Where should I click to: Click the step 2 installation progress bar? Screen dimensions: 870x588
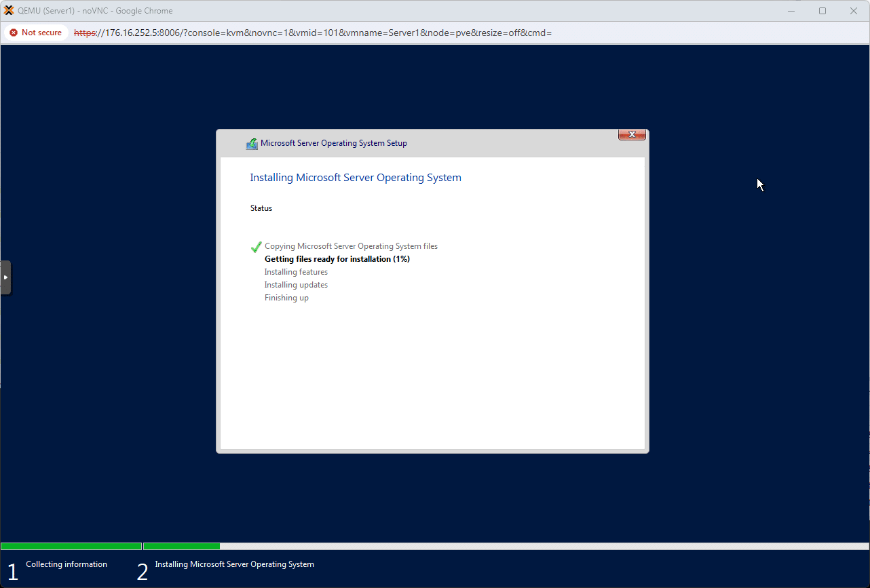(182, 546)
